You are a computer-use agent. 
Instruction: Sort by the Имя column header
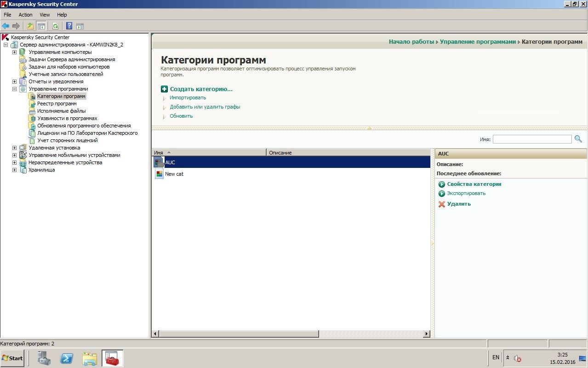click(209, 153)
